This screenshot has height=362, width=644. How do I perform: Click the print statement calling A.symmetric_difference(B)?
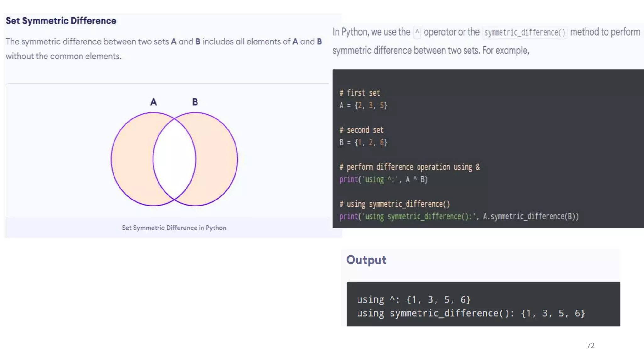(x=458, y=217)
